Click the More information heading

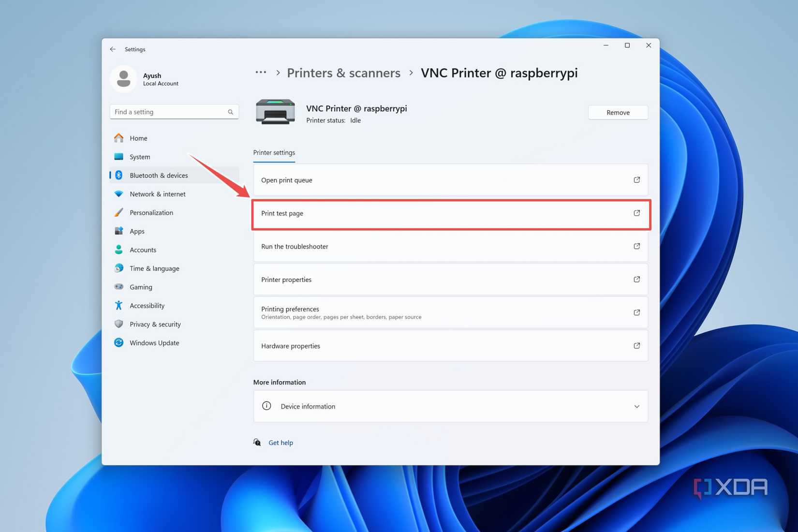point(280,382)
